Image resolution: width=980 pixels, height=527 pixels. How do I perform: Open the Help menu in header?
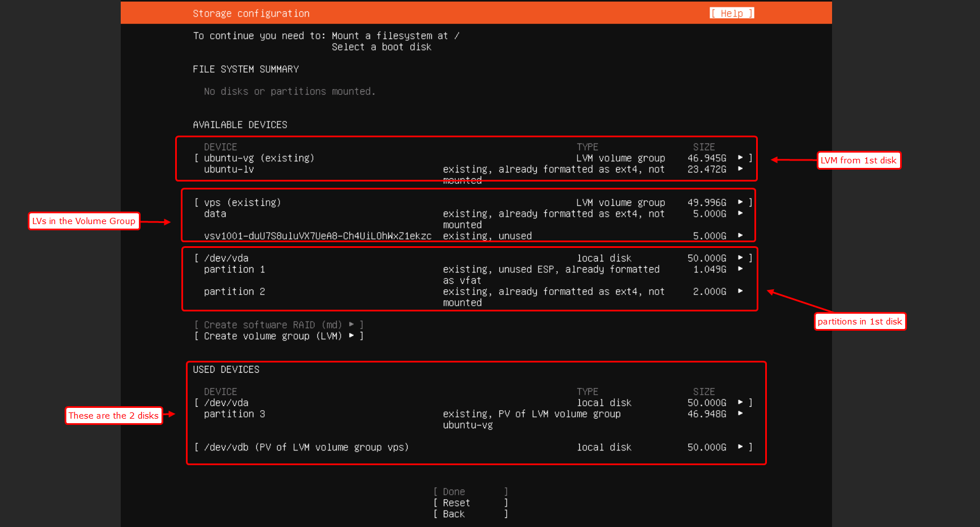(731, 13)
